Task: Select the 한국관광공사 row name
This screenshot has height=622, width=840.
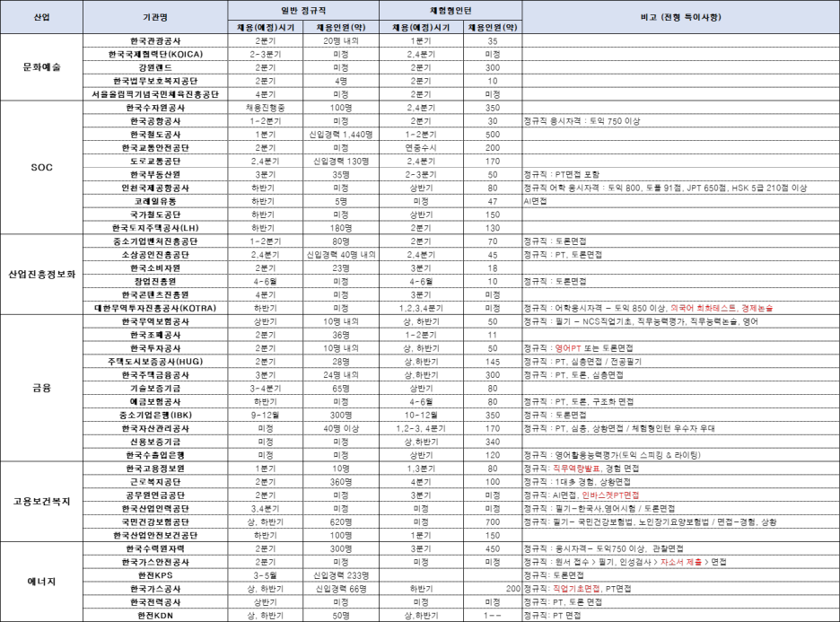Action: 155,40
